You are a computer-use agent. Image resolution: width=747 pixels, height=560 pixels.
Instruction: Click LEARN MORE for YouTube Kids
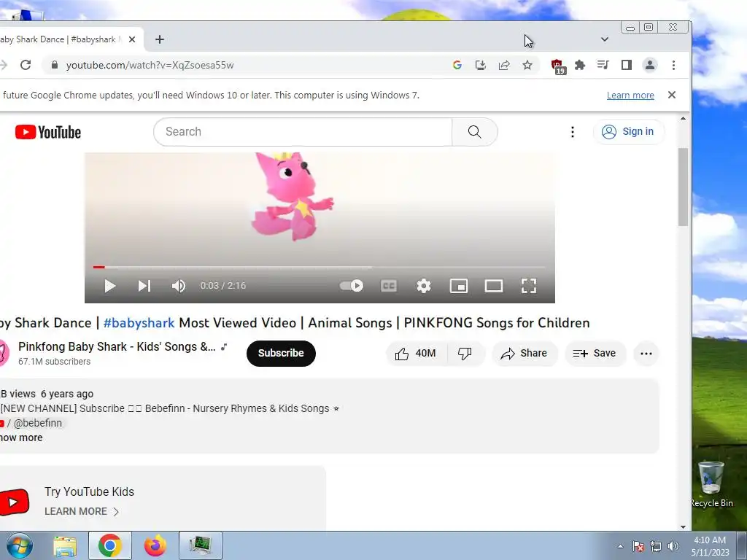pyautogui.click(x=82, y=511)
